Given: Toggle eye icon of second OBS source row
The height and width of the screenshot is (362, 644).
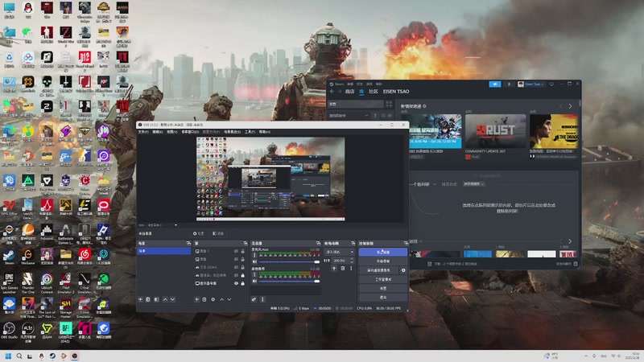Looking at the screenshot, I should coord(236,259).
